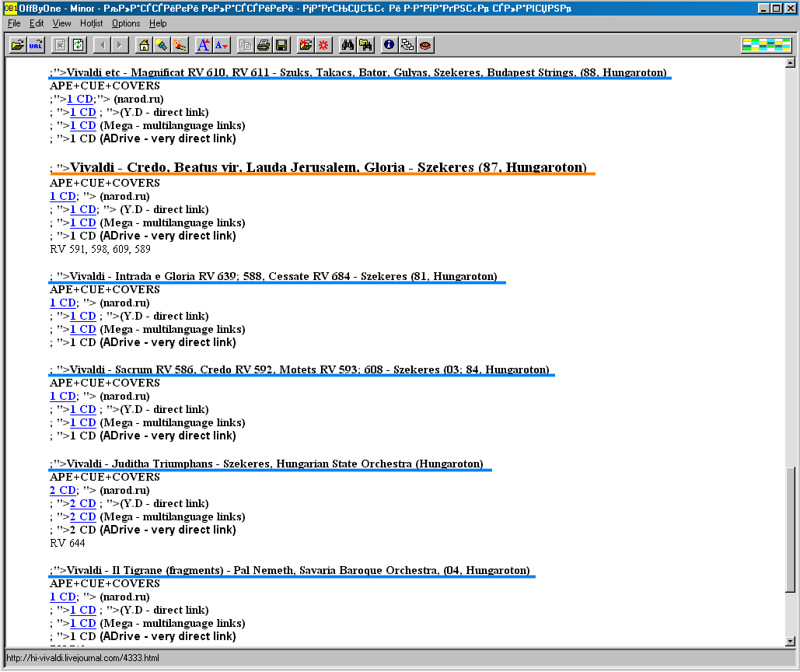Open Mega 1 CD link under Sacrum RV 586
800x672 pixels.
tap(83, 423)
